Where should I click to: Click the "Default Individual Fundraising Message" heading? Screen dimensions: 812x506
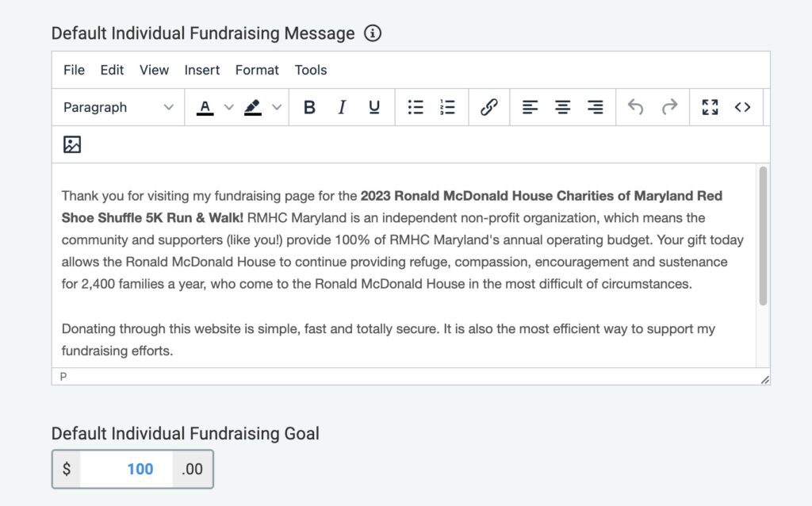click(x=203, y=33)
